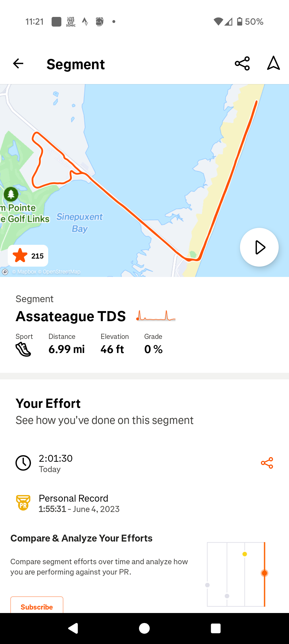Screen dimensions: 289x644
Task: Tap the Plum Pointe Golf Links tree marker
Action: coord(11,194)
